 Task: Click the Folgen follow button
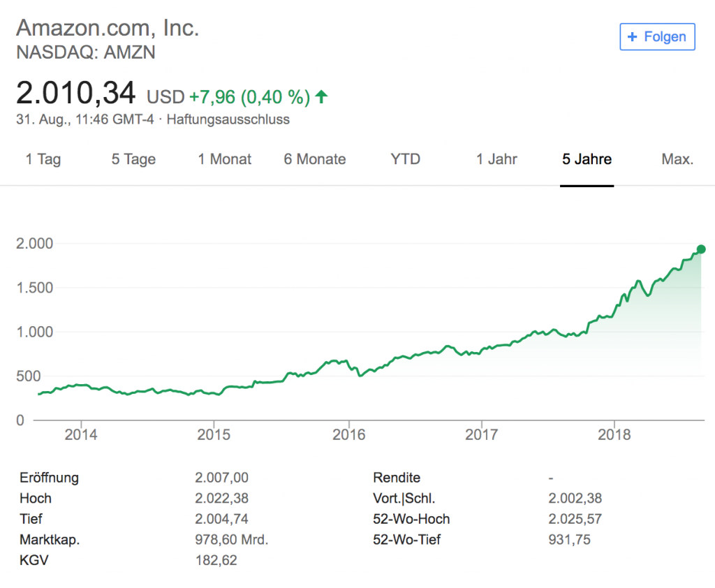click(x=657, y=37)
